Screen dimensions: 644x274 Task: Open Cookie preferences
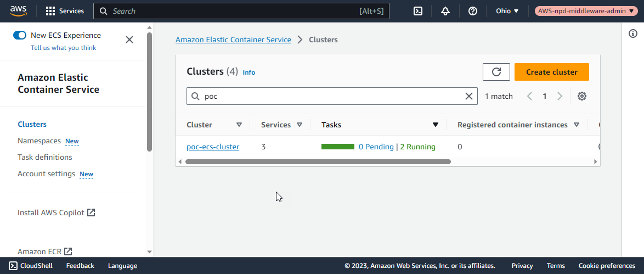[x=607, y=265]
